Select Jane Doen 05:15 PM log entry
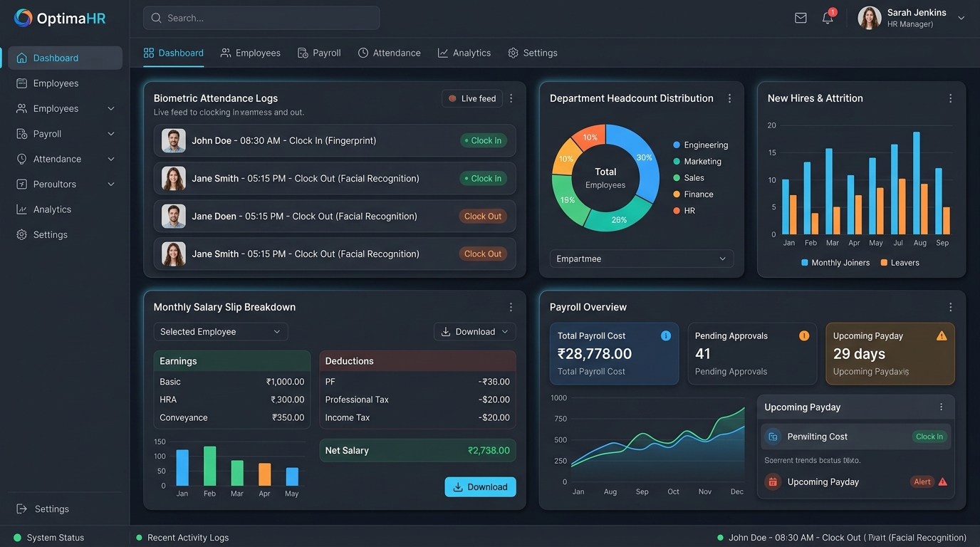980x547 pixels. pos(335,216)
